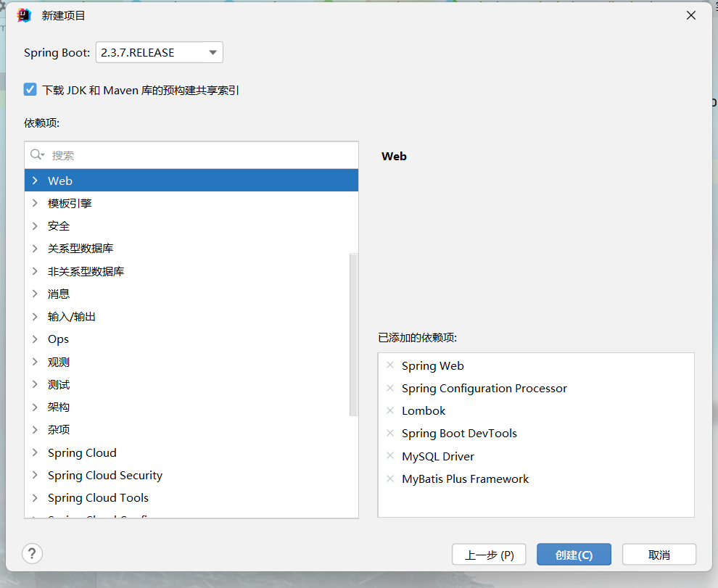This screenshot has height=588, width=718.
Task: Expand the 关系型数据库 category
Action: (34, 248)
